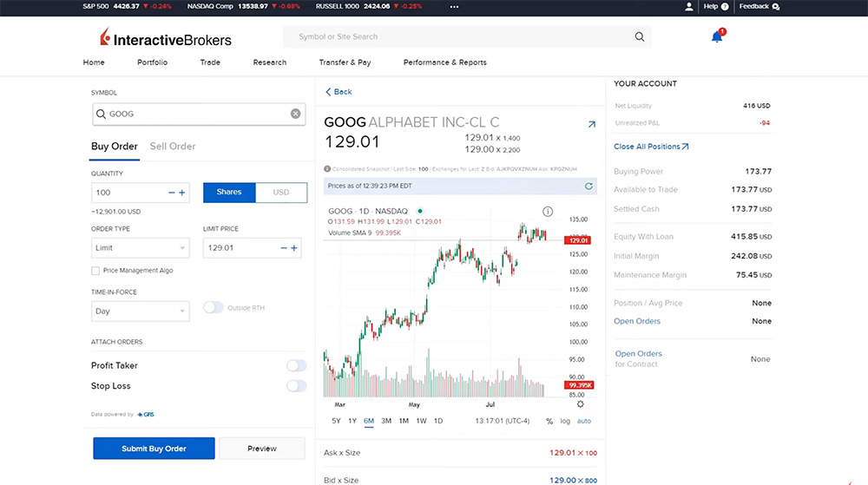Open the Portfolio menu

point(152,62)
